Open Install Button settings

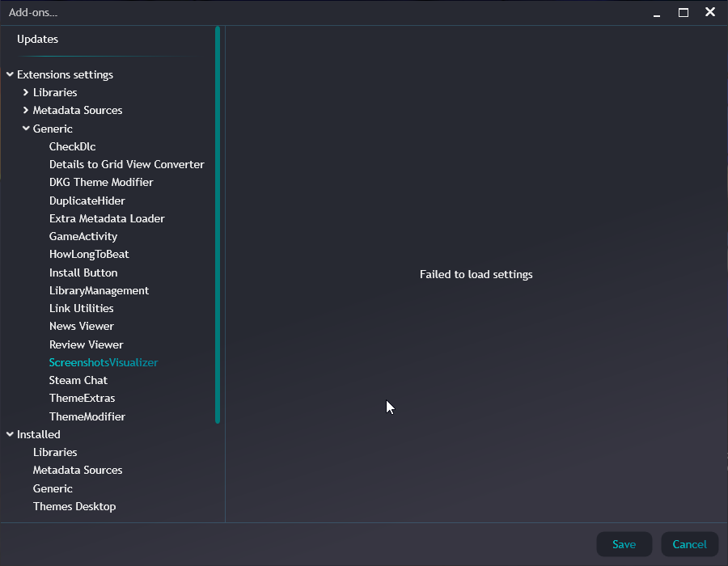coord(83,272)
